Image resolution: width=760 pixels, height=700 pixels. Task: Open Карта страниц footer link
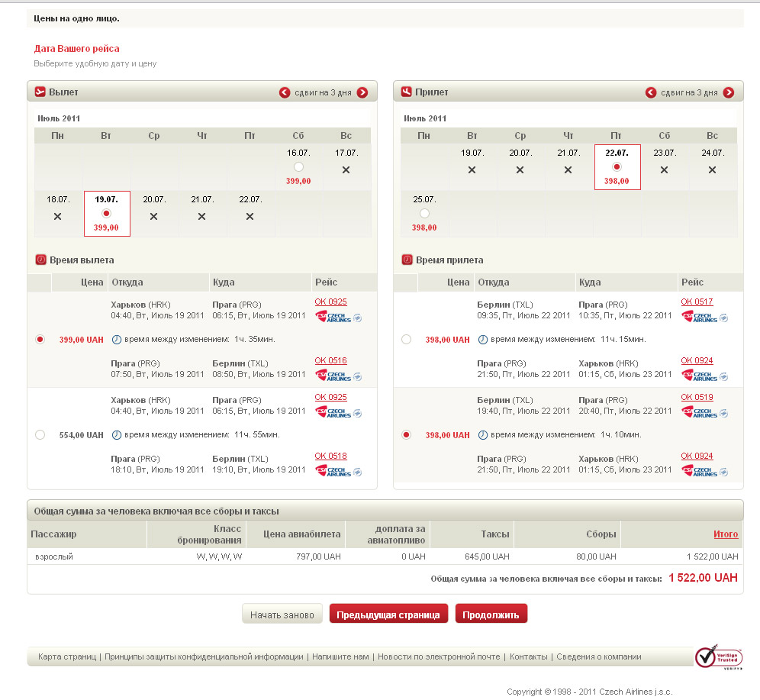coord(67,656)
